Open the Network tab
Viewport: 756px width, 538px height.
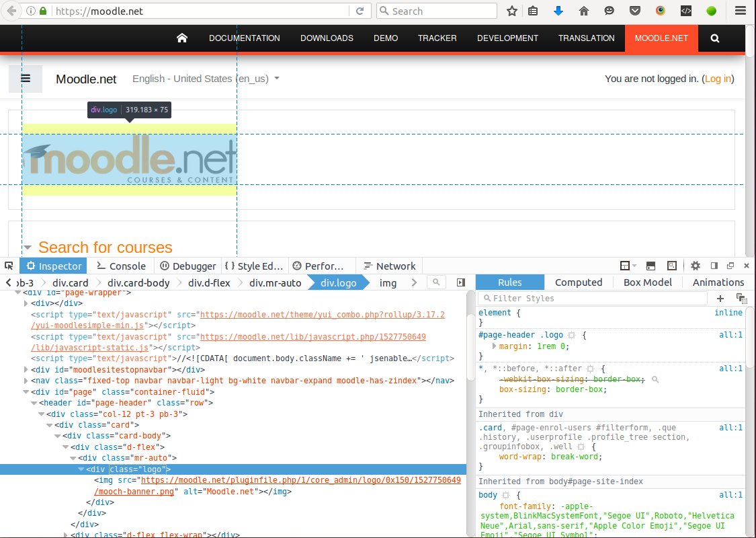pyautogui.click(x=389, y=266)
